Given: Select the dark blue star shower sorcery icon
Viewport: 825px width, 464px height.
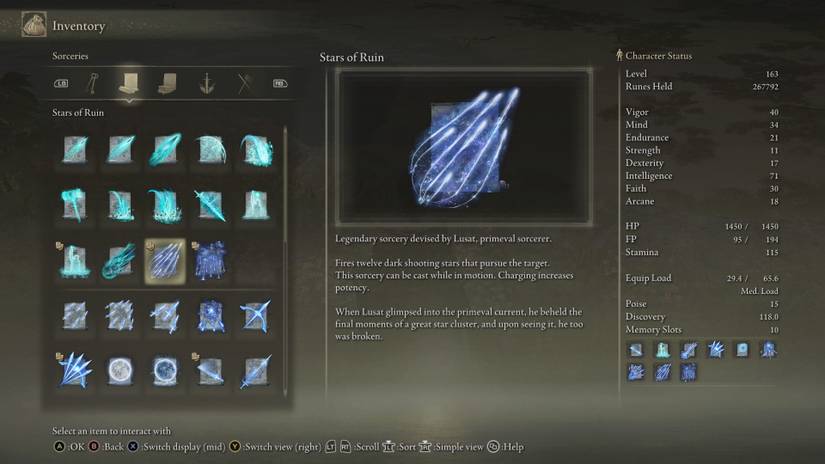Looking at the screenshot, I should 210,261.
